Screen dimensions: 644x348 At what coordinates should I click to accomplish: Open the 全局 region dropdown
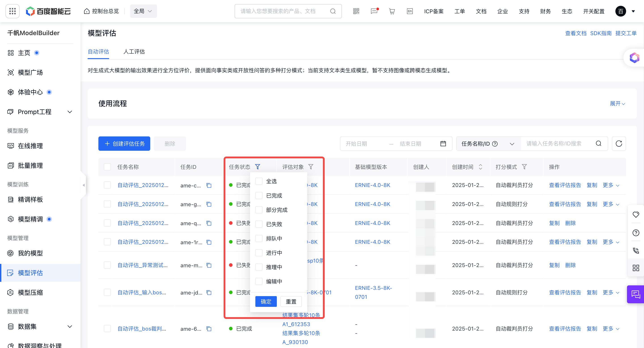coord(143,11)
